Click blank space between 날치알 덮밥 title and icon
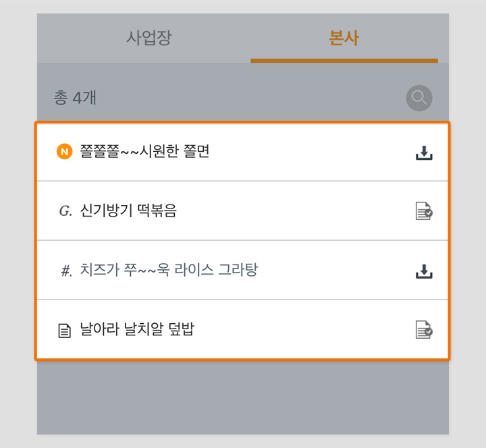The width and height of the screenshot is (486, 448). click(304, 329)
